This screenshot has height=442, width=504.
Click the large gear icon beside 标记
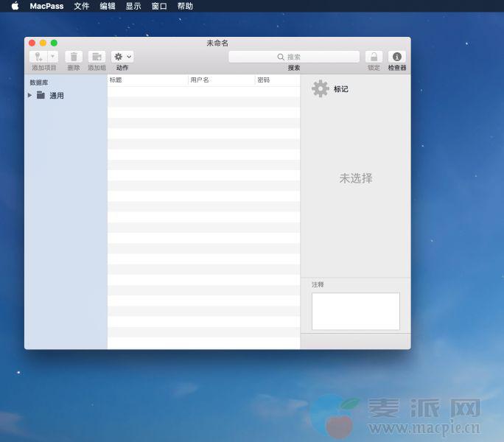pos(321,89)
